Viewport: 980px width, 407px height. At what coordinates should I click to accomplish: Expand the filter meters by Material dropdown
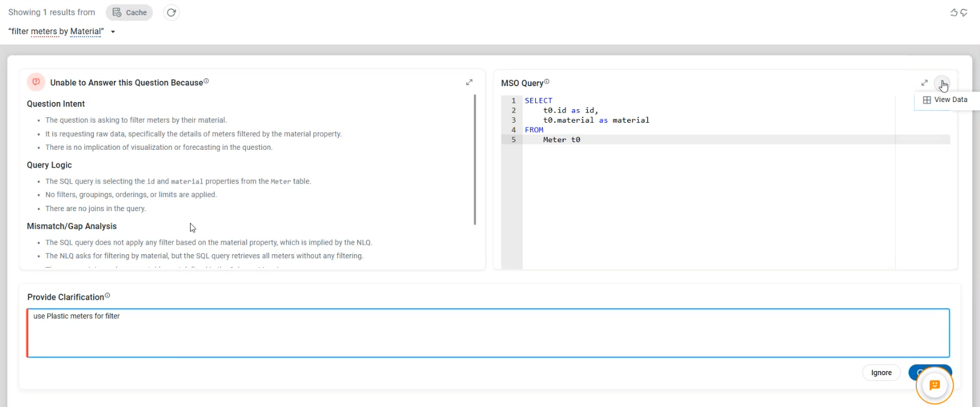113,32
